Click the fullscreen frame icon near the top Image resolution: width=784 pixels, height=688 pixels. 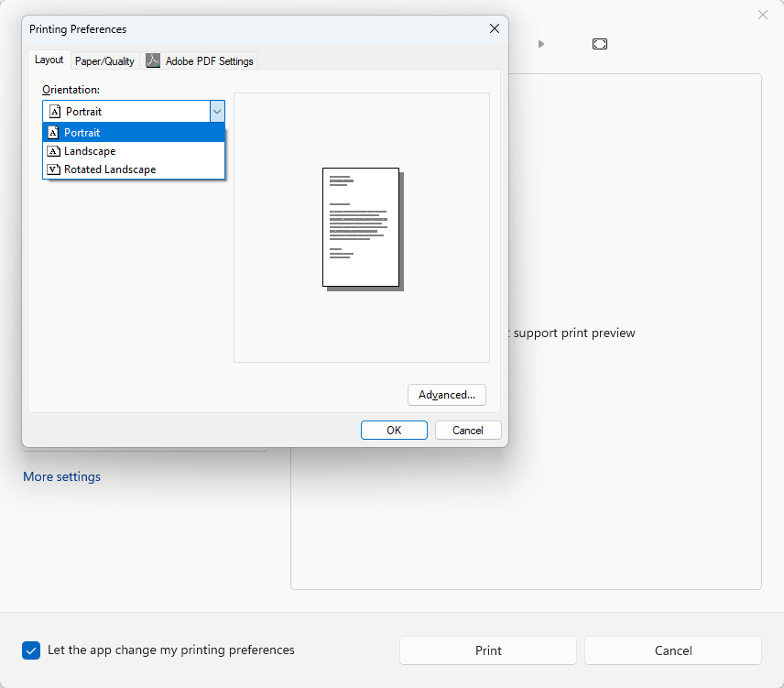[600, 43]
